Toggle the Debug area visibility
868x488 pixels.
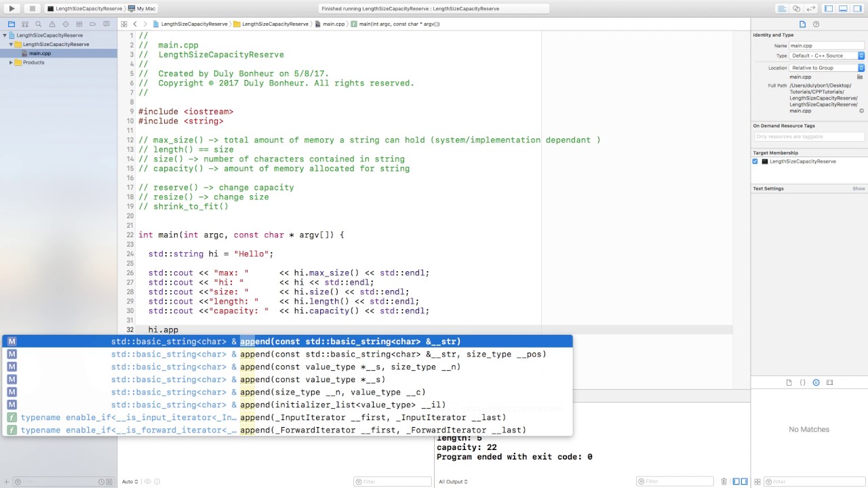[x=843, y=9]
